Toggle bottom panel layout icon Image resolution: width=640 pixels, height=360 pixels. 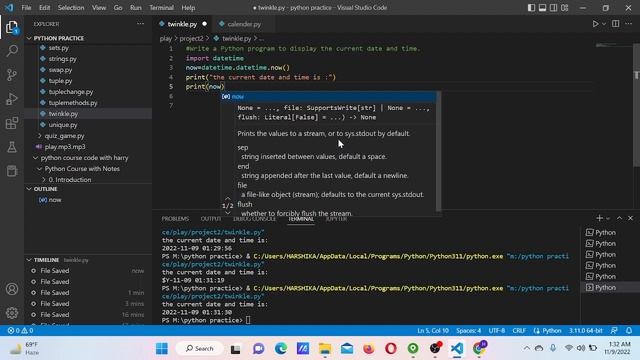pos(542,8)
